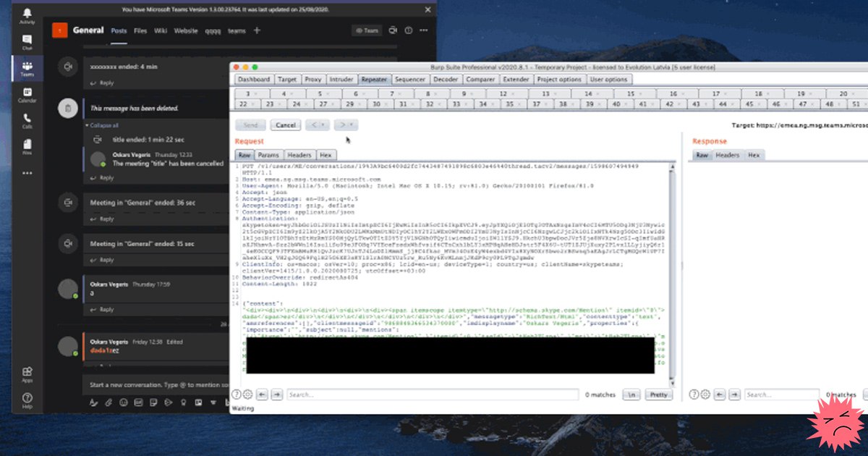This screenshot has width=868, height=456.
Task: Attach a file with paperclip icon in Teams
Action: point(109,402)
